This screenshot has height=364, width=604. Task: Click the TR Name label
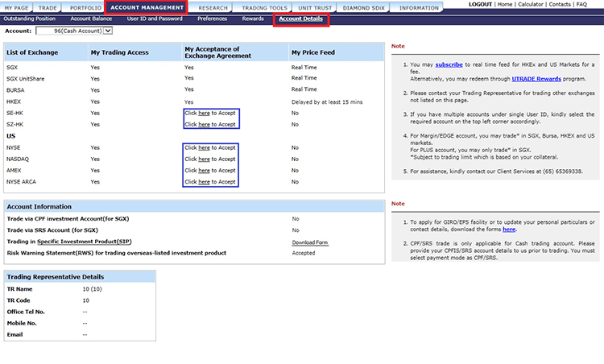pos(19,289)
